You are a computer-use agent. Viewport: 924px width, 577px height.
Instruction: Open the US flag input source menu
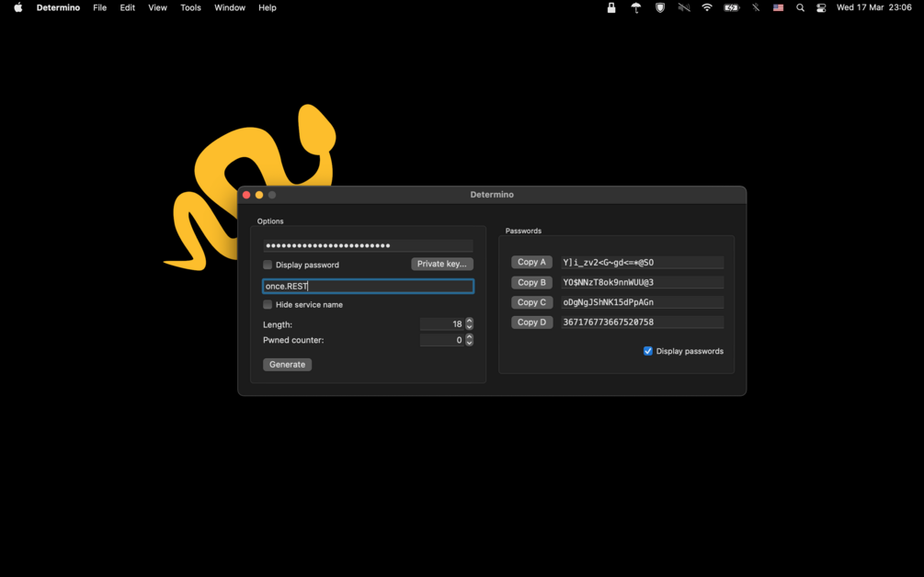click(x=778, y=7)
